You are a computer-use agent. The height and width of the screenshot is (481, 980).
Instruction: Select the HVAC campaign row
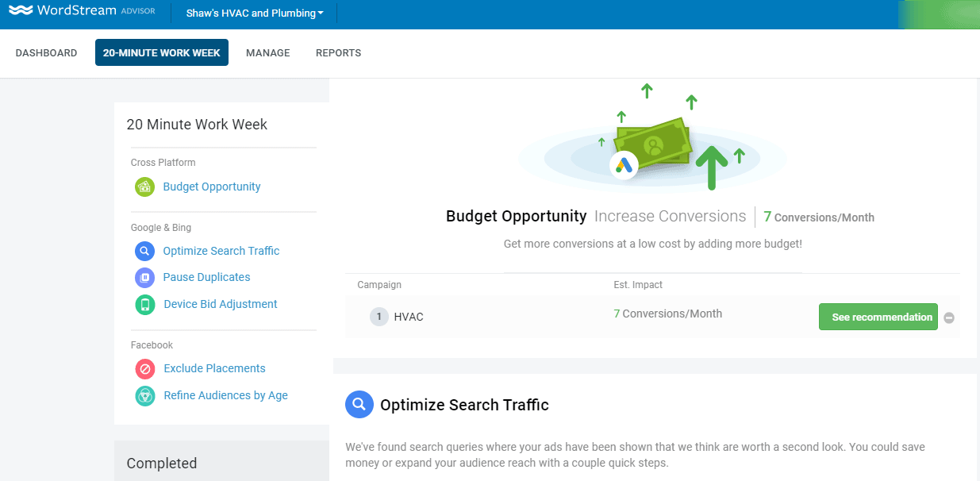pyautogui.click(x=409, y=317)
